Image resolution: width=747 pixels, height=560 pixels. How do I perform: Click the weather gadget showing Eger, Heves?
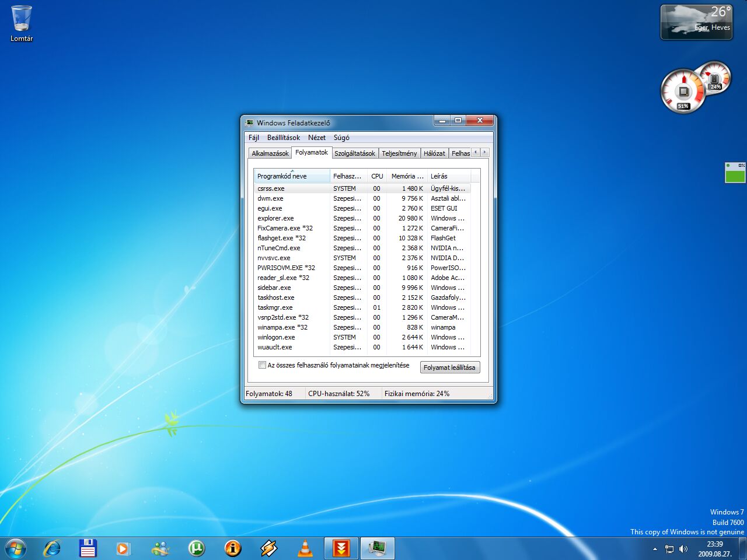tap(696, 22)
